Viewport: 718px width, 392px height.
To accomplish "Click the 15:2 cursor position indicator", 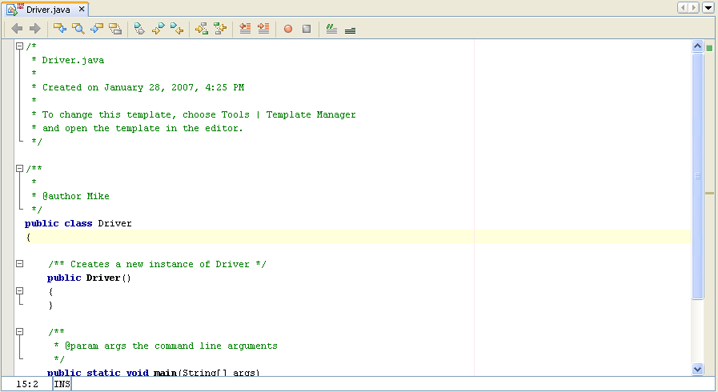I will tap(27, 384).
